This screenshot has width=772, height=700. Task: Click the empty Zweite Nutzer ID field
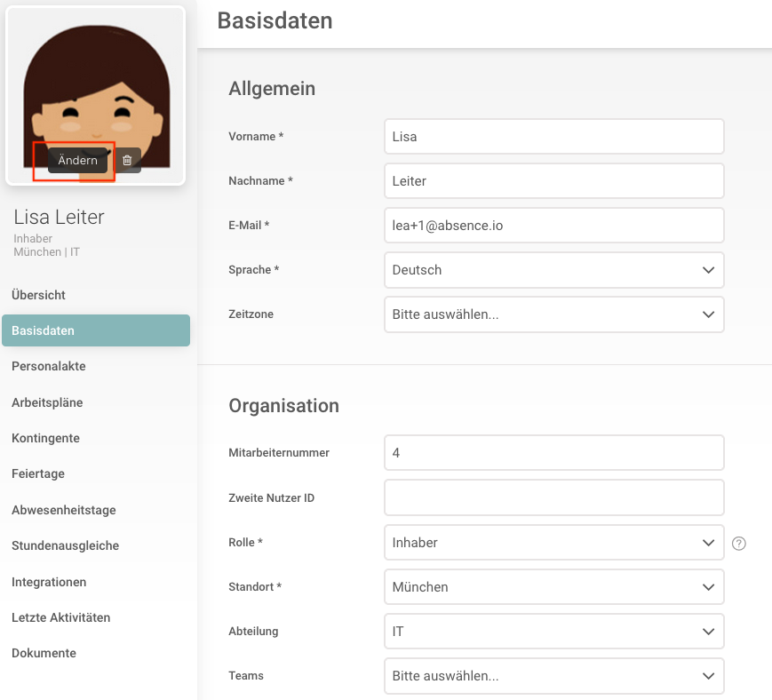(553, 497)
